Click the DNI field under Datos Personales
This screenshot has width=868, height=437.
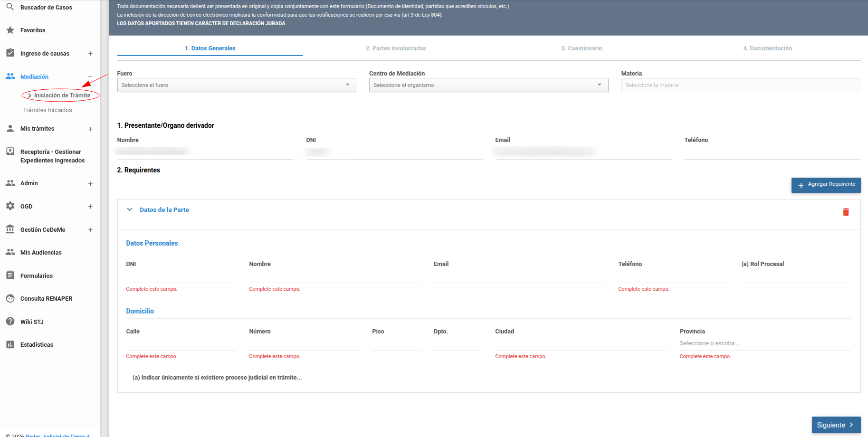pyautogui.click(x=181, y=276)
